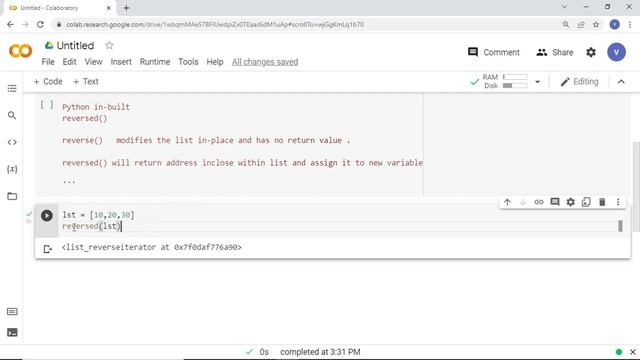Viewport: 640px width, 360px height.
Task: Click the Untitled - Colaboratory browser tab
Action: 60,8
